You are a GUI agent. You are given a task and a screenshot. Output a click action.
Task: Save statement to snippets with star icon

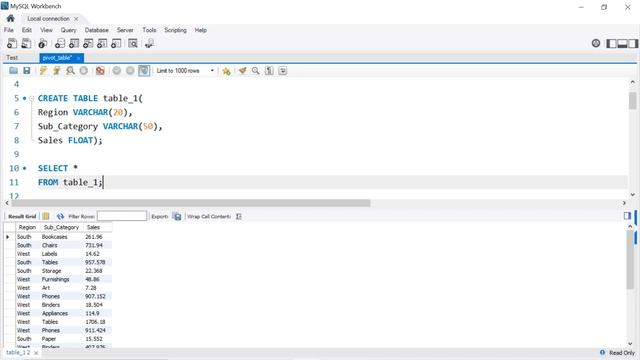tap(226, 71)
